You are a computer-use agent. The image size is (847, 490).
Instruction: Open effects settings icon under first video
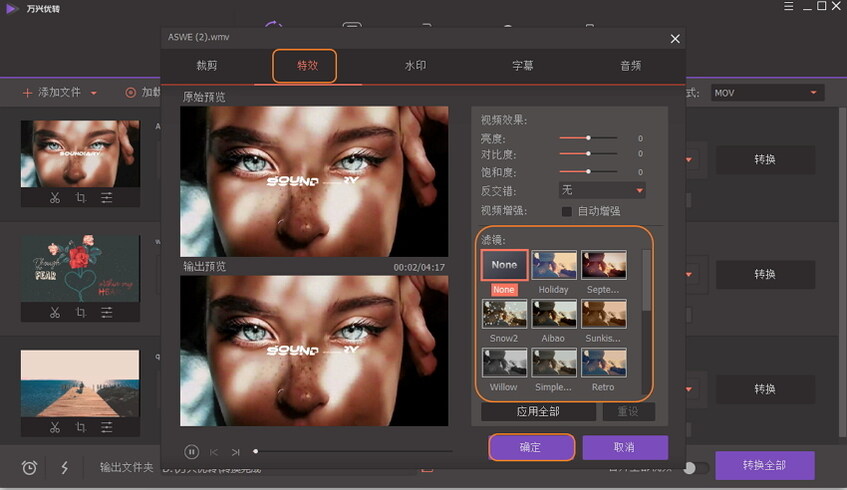click(106, 198)
